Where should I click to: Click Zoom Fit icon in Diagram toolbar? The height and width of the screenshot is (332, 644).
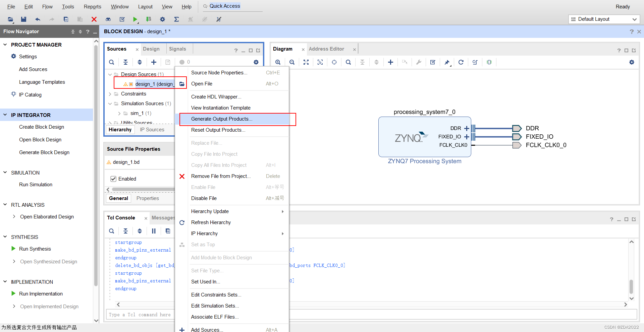point(306,62)
